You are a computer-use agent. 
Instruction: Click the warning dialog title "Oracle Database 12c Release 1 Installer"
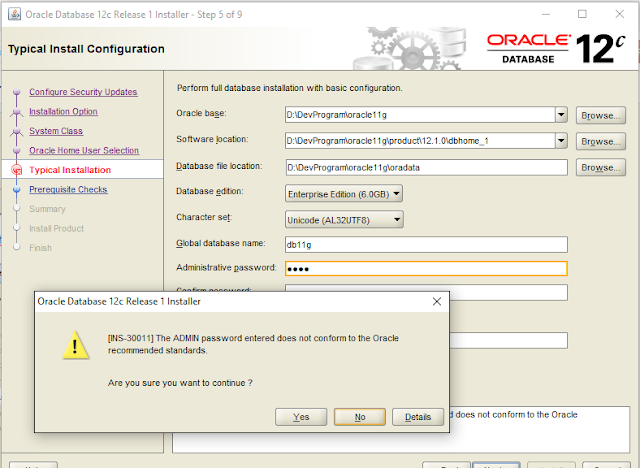[119, 302]
